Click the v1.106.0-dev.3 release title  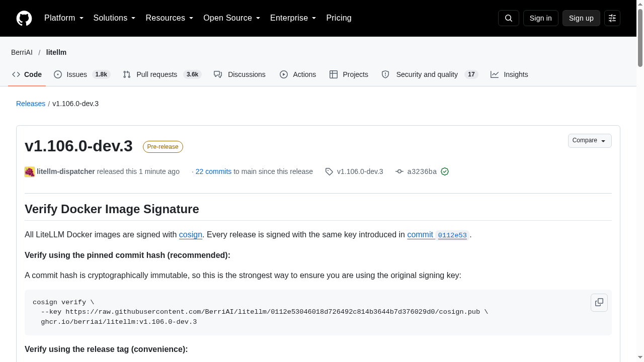[78, 146]
